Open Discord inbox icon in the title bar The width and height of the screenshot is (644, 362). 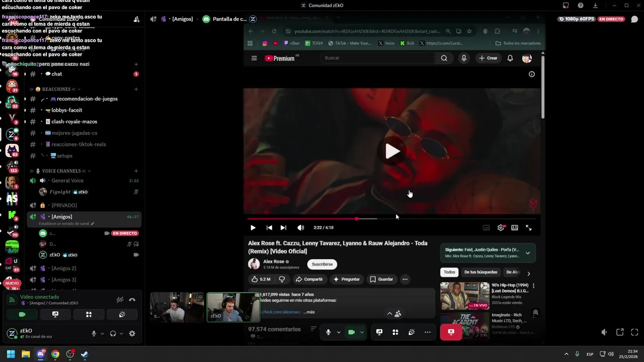click(566, 6)
